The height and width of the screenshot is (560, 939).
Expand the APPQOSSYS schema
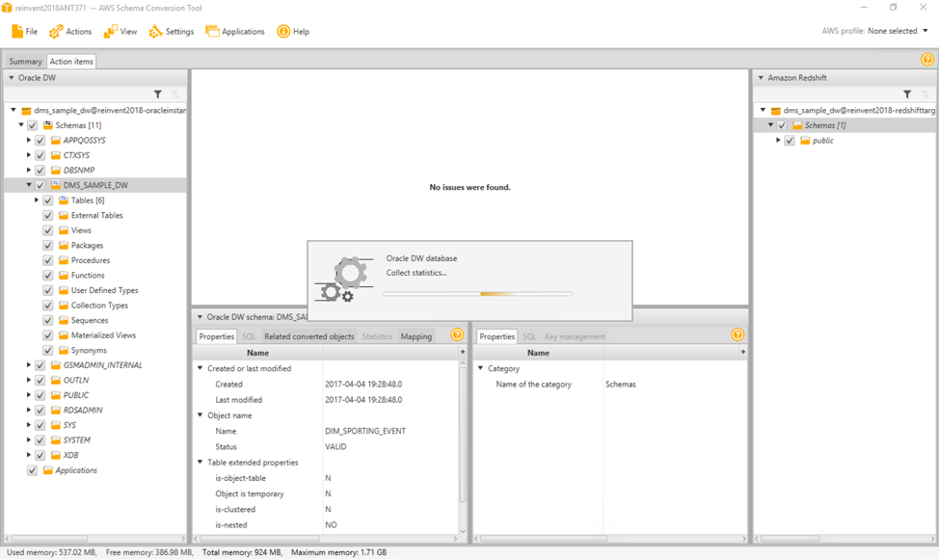coord(28,140)
